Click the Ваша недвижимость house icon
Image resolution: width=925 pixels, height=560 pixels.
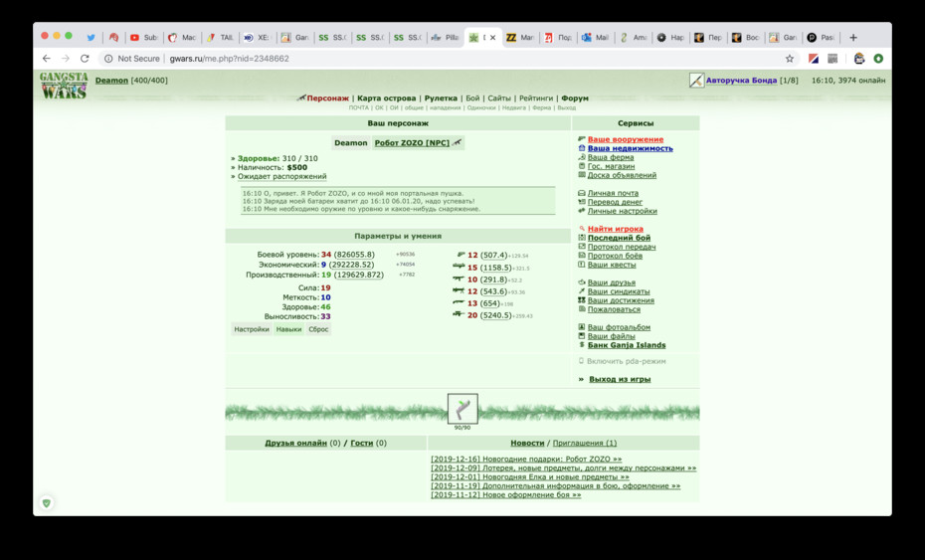tap(582, 149)
